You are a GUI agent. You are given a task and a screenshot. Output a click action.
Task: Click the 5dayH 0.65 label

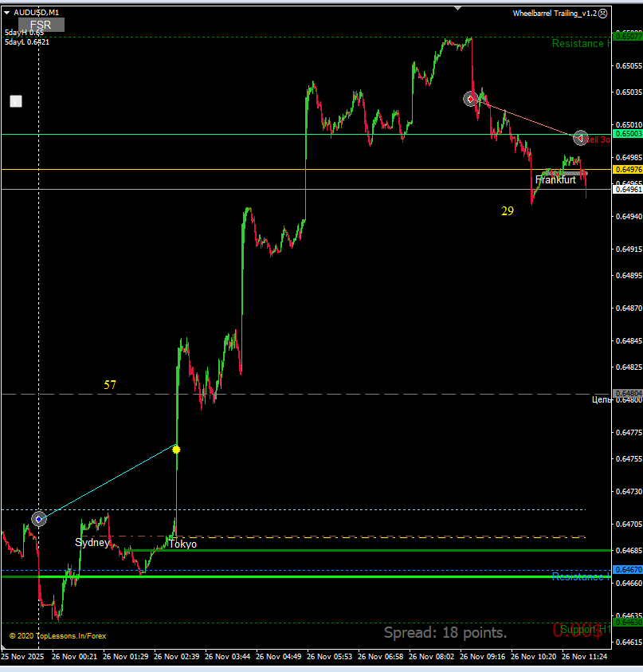click(x=25, y=33)
